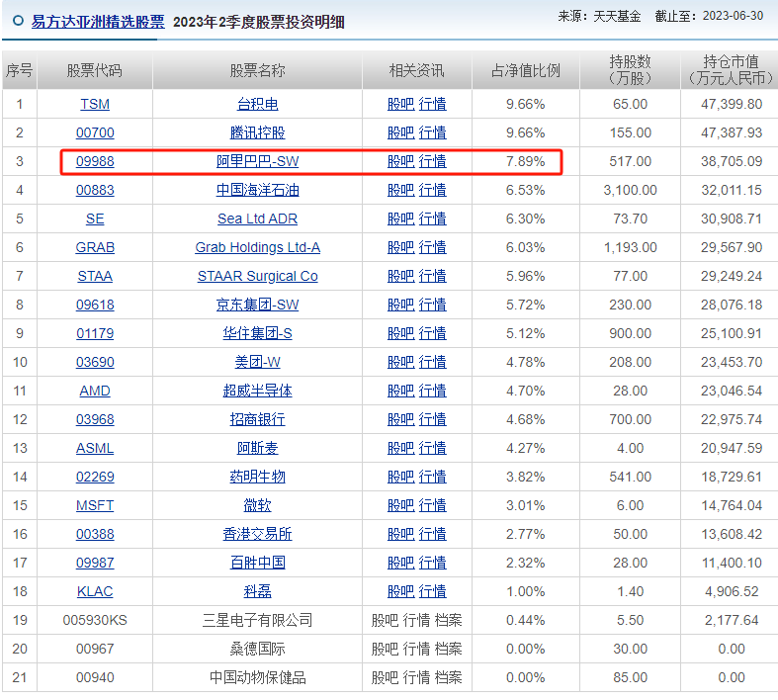Open the 百胜中国 stock name link

pos(257,564)
